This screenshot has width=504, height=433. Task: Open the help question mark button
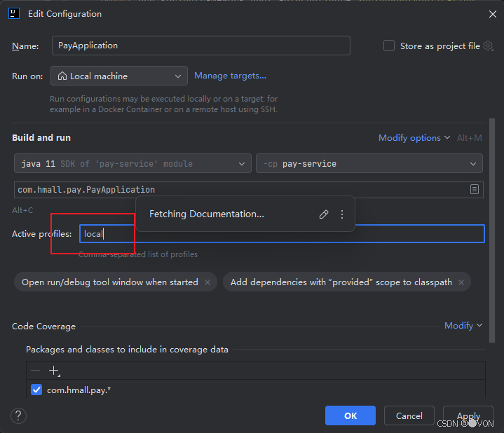tap(18, 415)
